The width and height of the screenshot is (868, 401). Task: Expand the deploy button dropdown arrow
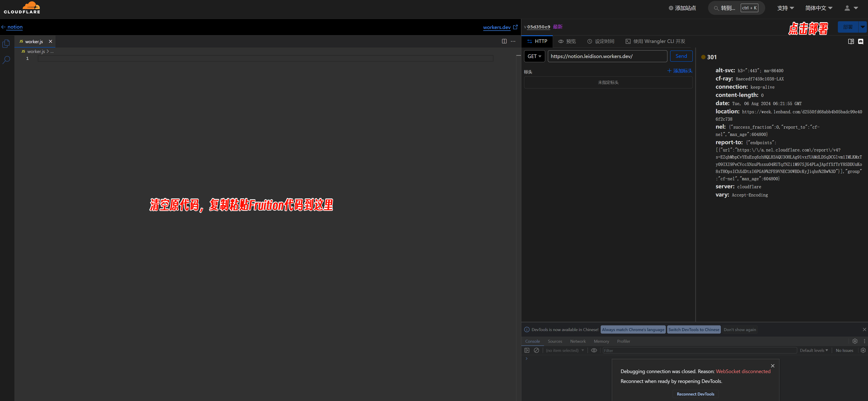coord(863,27)
